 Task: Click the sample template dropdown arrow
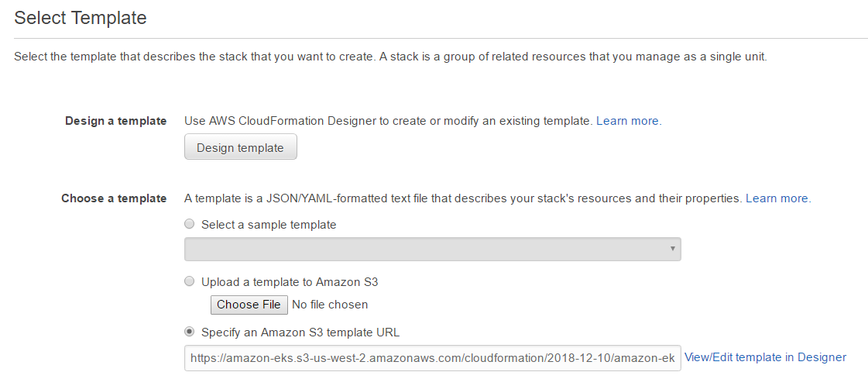674,249
